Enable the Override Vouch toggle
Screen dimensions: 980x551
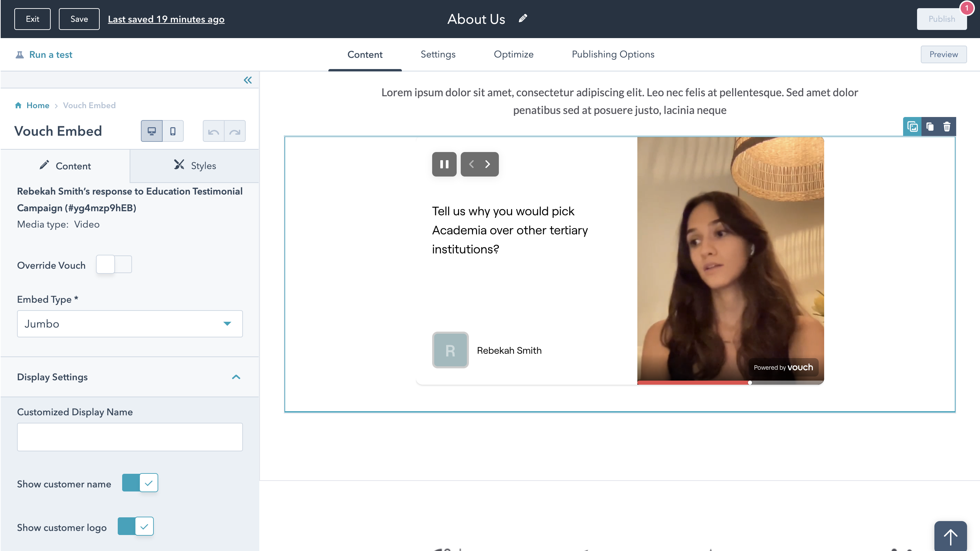point(114,265)
